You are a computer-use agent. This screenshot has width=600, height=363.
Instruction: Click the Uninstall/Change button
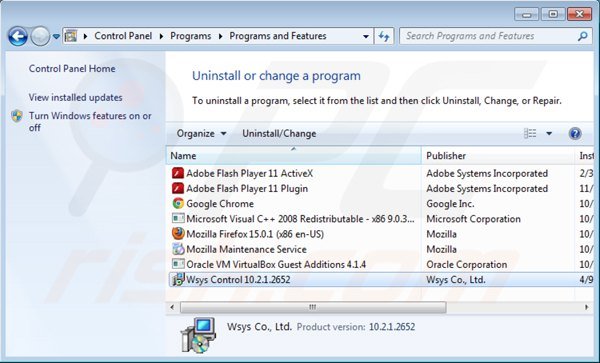pos(279,133)
